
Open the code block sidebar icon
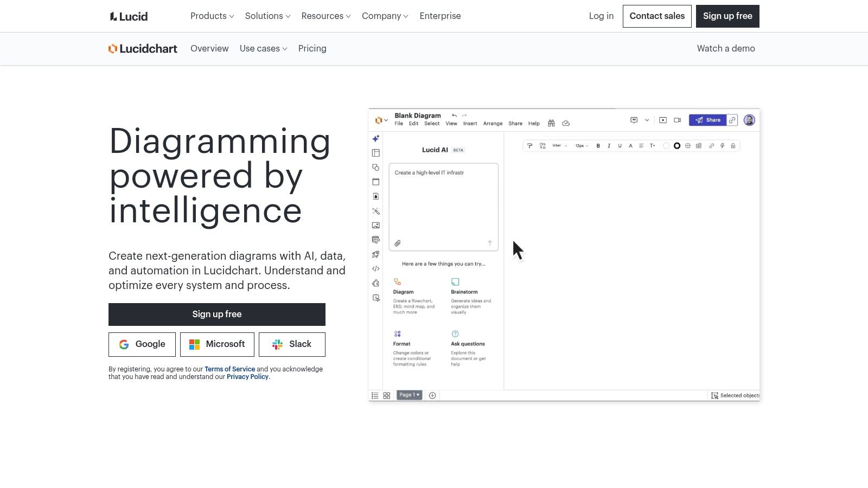375,268
